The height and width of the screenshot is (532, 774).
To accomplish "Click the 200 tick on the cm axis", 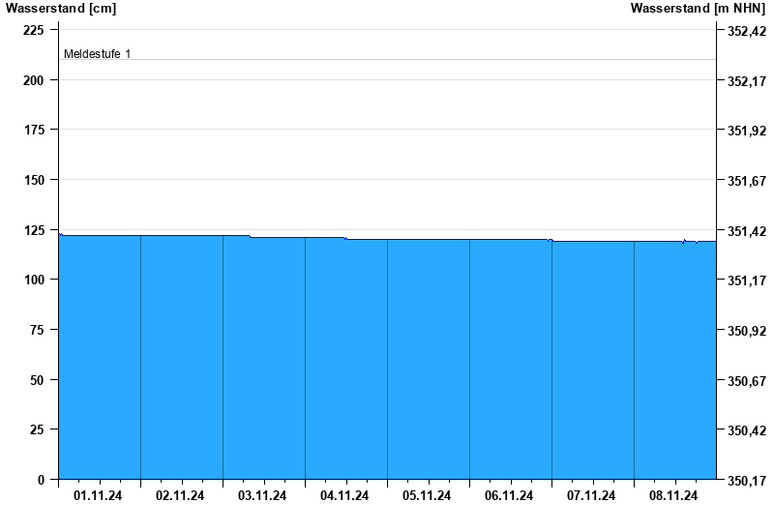I will 34,80.
